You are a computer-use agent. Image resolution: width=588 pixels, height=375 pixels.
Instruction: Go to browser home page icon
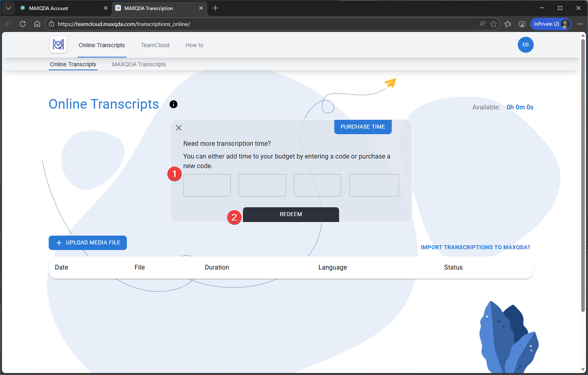(37, 24)
